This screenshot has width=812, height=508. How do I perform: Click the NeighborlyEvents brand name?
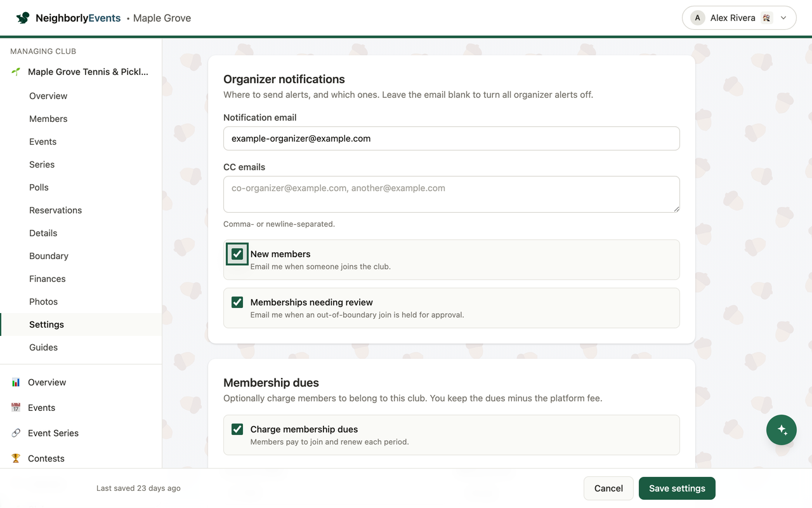pyautogui.click(x=78, y=18)
